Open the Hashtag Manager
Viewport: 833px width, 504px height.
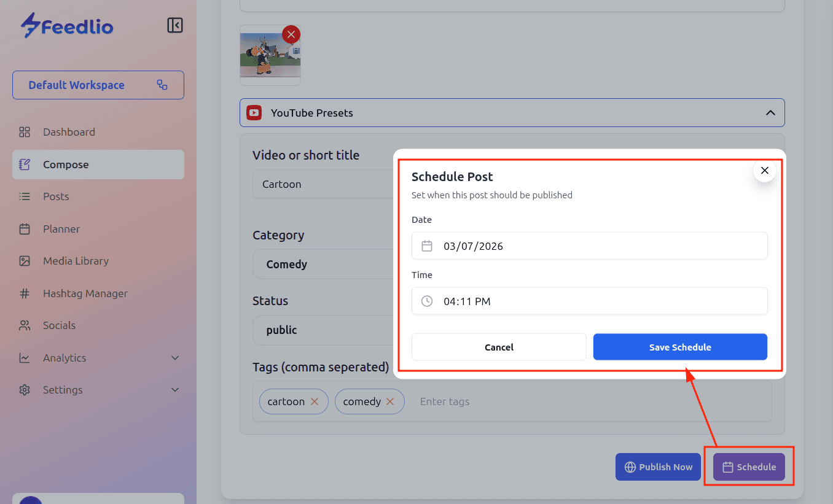click(85, 293)
